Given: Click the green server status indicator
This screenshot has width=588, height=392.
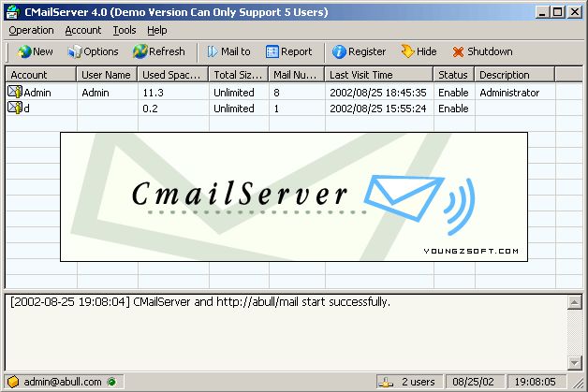Looking at the screenshot, I should (x=111, y=382).
